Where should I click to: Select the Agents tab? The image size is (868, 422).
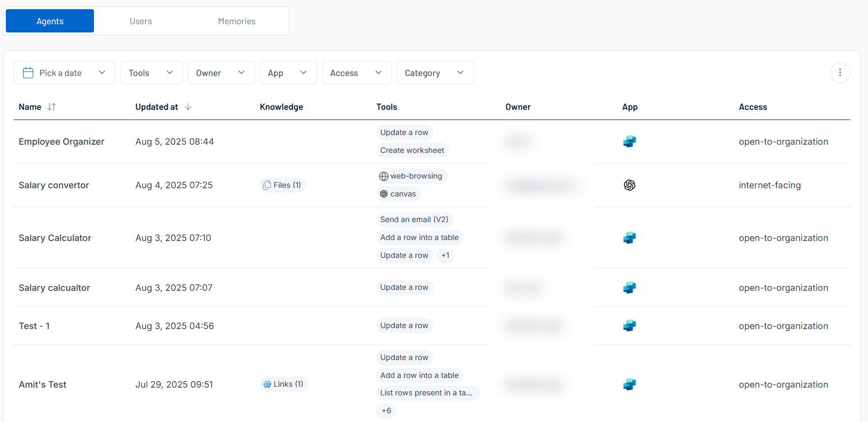tap(50, 21)
